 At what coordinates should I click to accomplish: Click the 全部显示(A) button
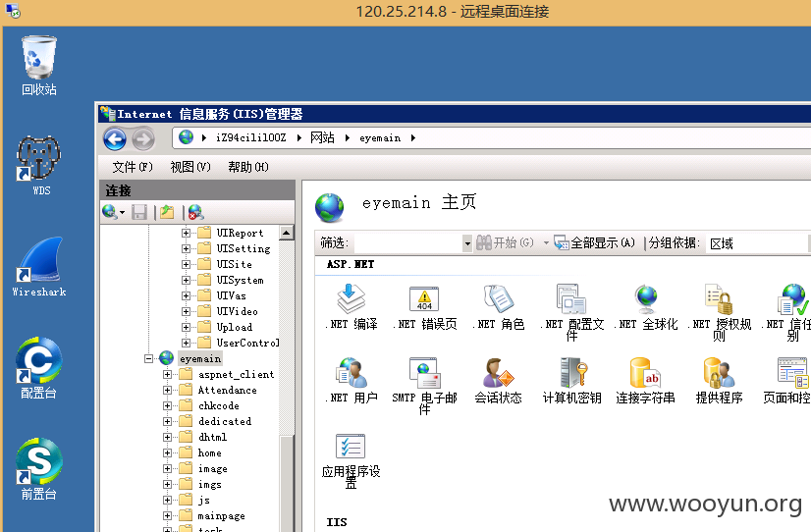pos(594,242)
